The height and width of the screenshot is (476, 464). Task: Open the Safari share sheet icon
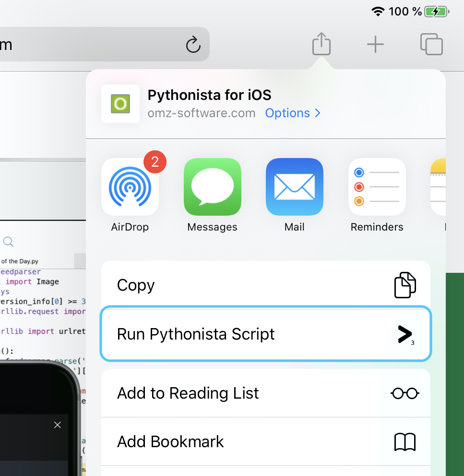(321, 44)
